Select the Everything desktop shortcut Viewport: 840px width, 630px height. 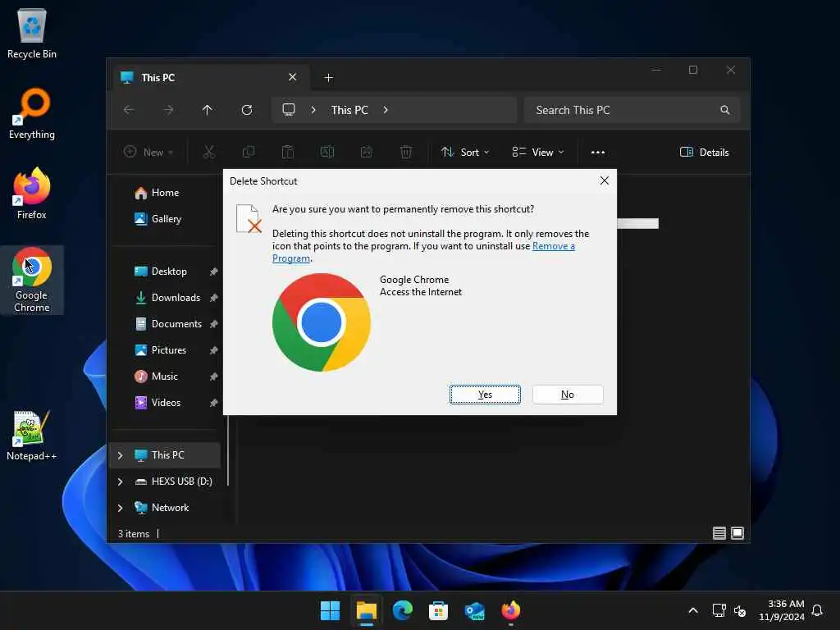[32, 113]
